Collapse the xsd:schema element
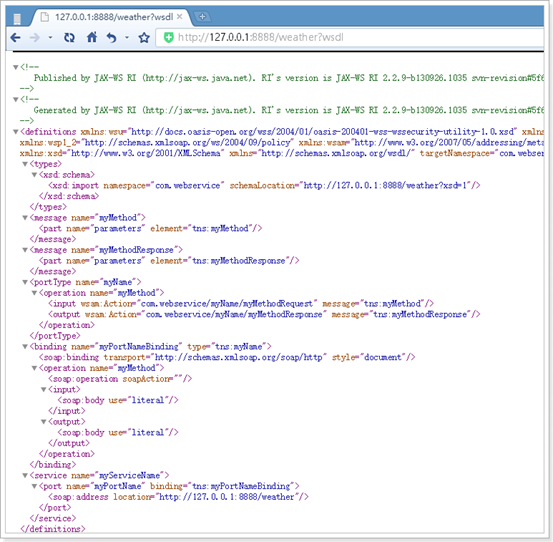 pyautogui.click(x=34, y=175)
